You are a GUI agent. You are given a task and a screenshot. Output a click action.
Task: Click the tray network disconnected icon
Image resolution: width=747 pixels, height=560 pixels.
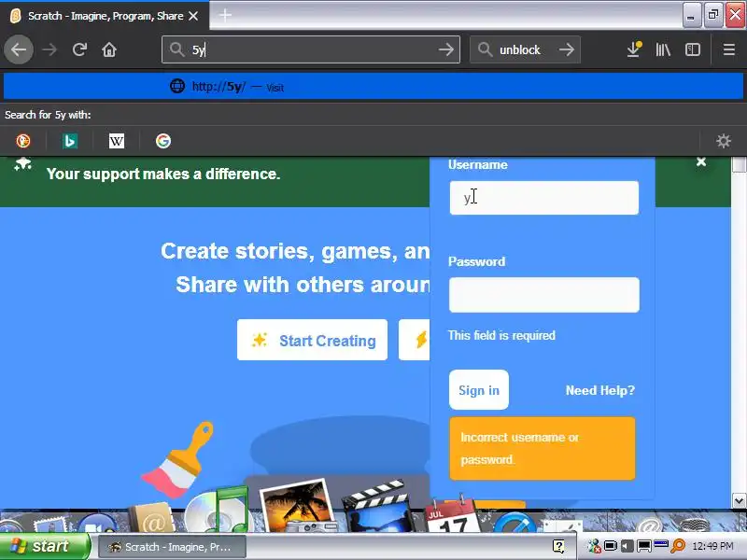(x=594, y=546)
